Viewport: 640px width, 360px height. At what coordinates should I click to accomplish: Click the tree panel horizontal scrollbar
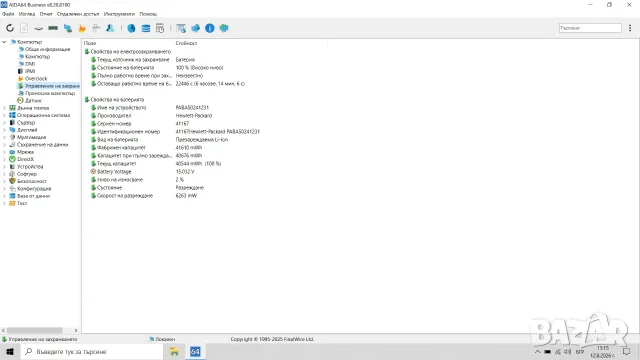coord(34,330)
